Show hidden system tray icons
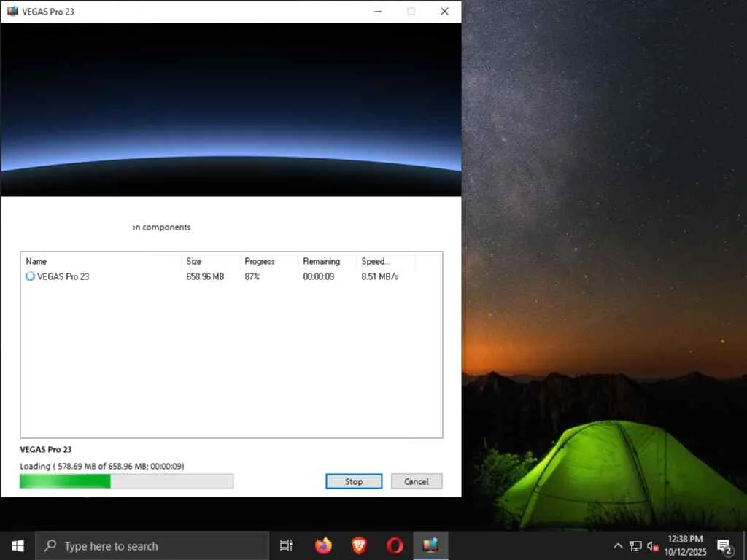The image size is (747, 560). (618, 545)
